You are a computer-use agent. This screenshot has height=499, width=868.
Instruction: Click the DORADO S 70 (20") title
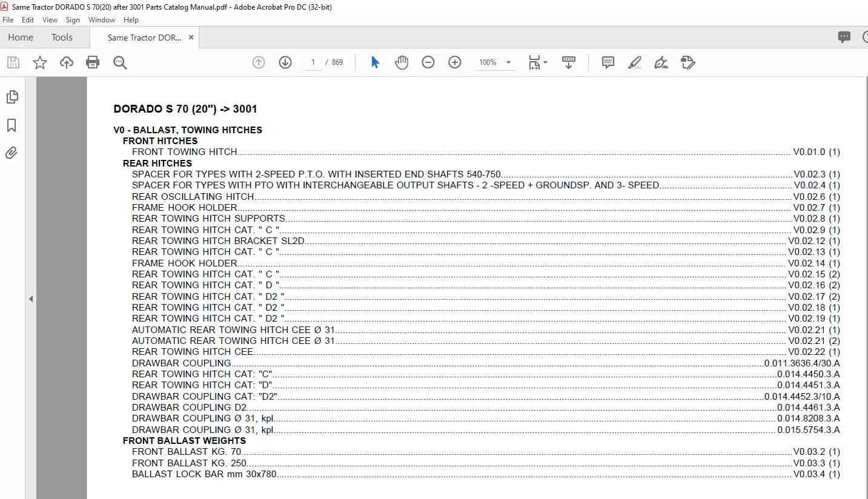(185, 109)
